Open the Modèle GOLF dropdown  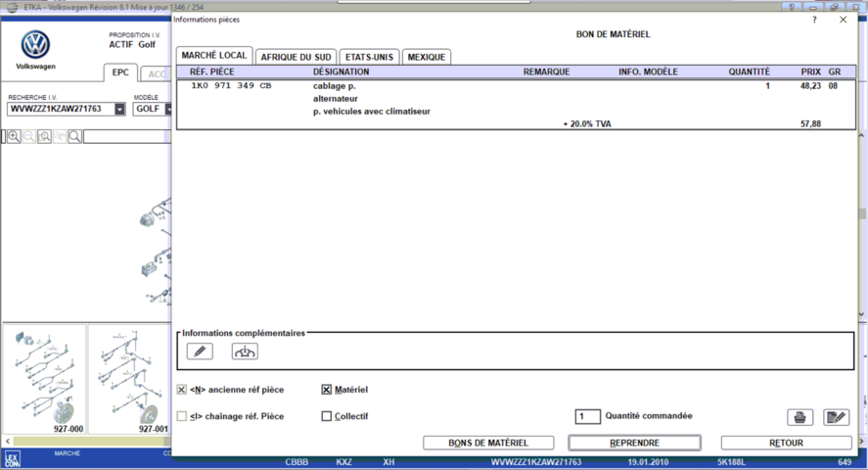click(x=167, y=109)
